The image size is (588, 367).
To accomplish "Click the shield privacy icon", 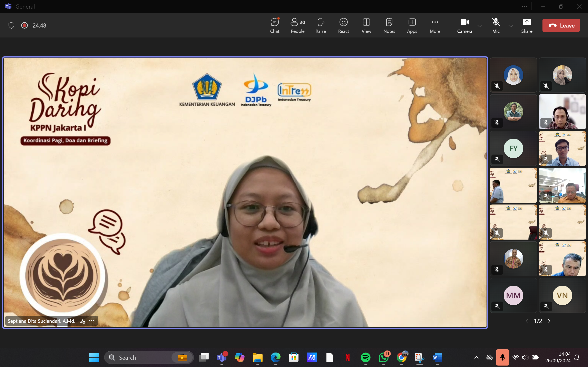I will (x=11, y=25).
